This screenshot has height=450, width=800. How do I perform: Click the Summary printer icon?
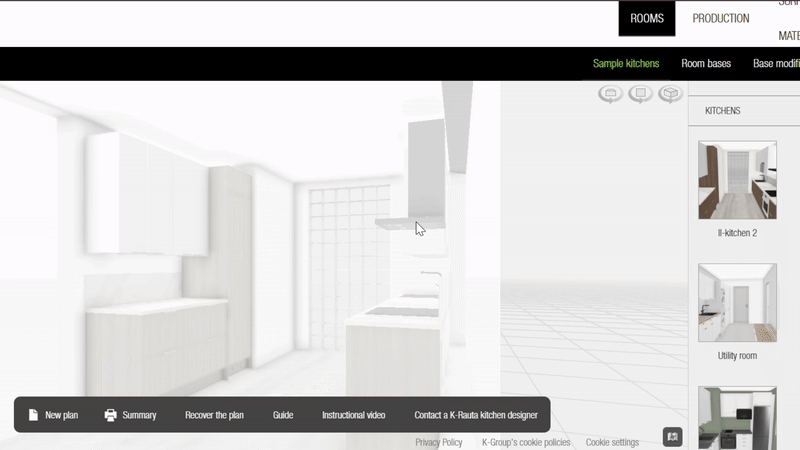point(110,415)
